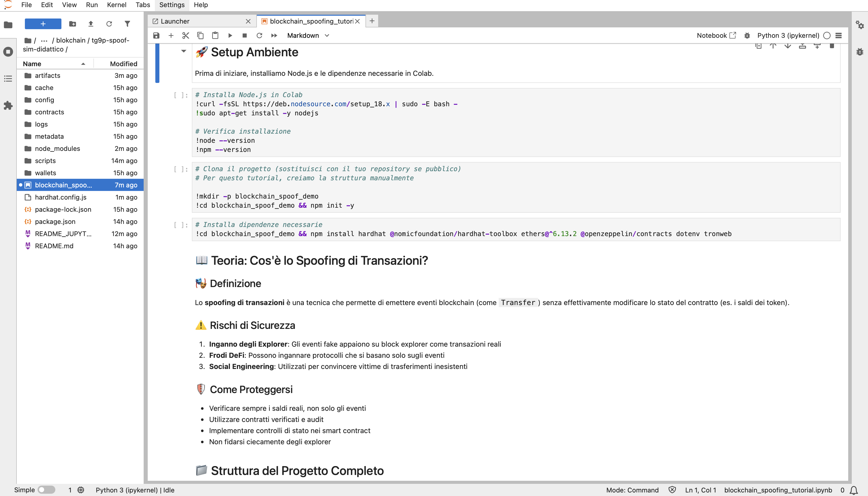Go to root folder breadcrumb icon

[x=28, y=41]
